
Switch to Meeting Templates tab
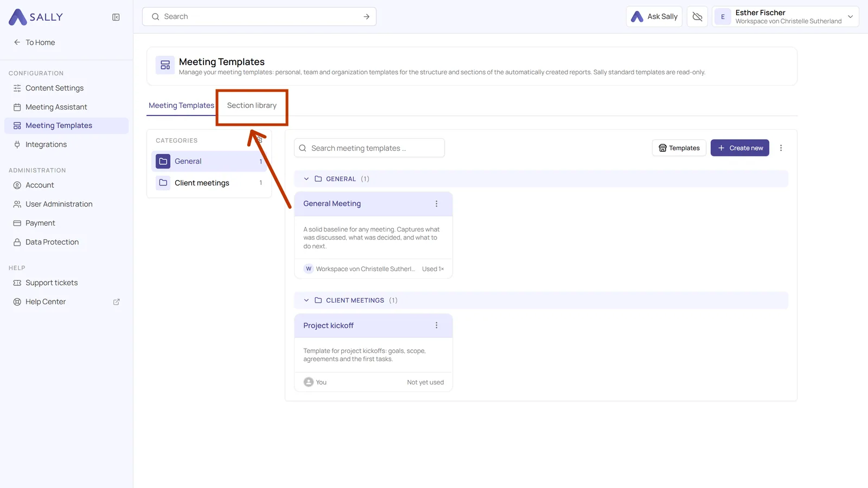[x=181, y=105]
